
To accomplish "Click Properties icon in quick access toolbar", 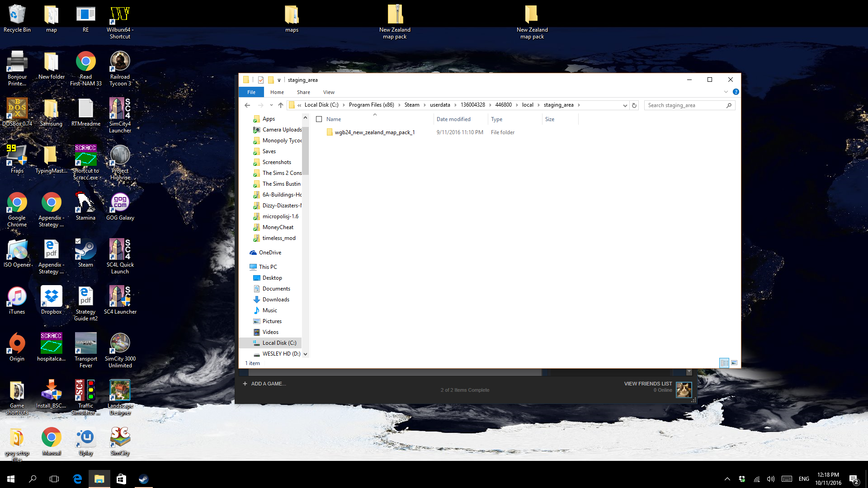I will pyautogui.click(x=261, y=80).
